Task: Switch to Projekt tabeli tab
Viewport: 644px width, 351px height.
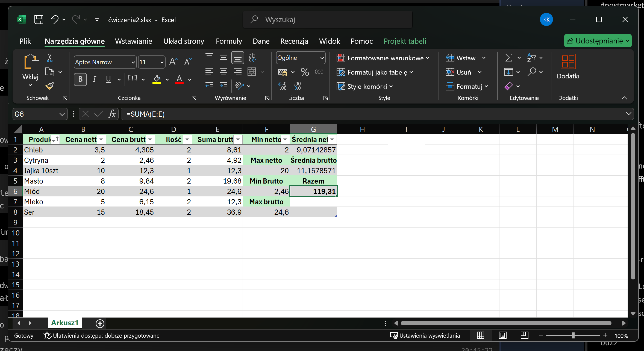Action: (405, 41)
